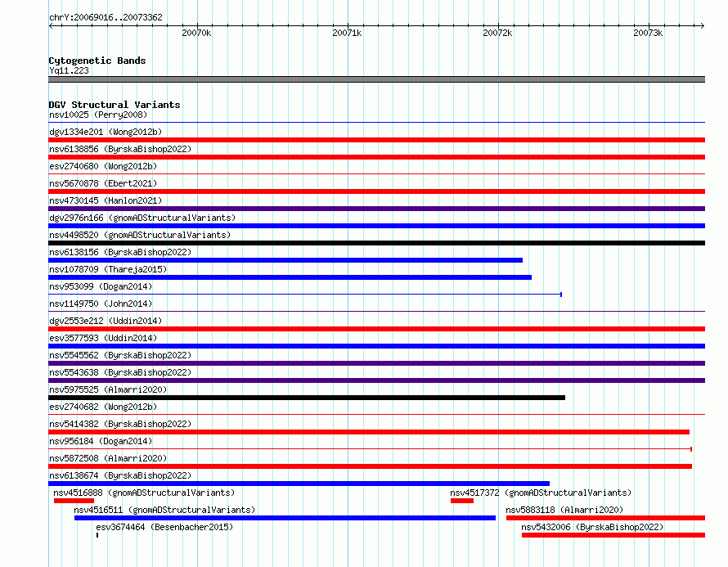Click the nsv5975525 black variant bar
Image resolution: width=728 pixels, height=567 pixels.
[x=307, y=398]
